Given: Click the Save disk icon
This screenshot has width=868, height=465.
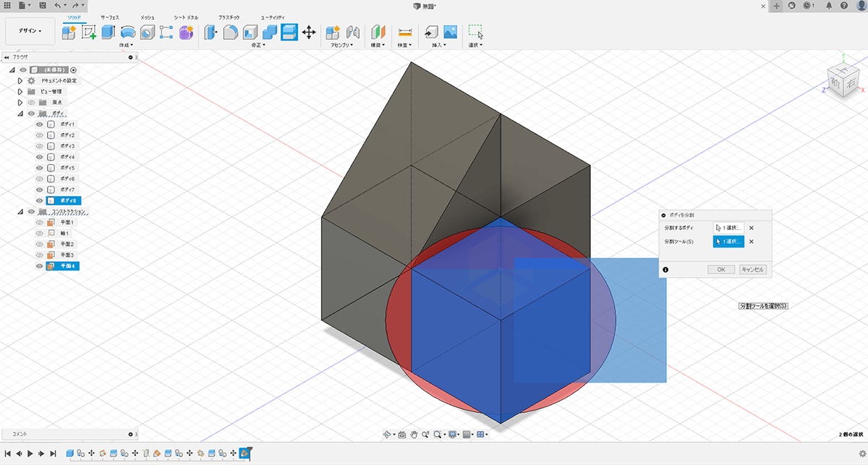Looking at the screenshot, I should (x=43, y=6).
